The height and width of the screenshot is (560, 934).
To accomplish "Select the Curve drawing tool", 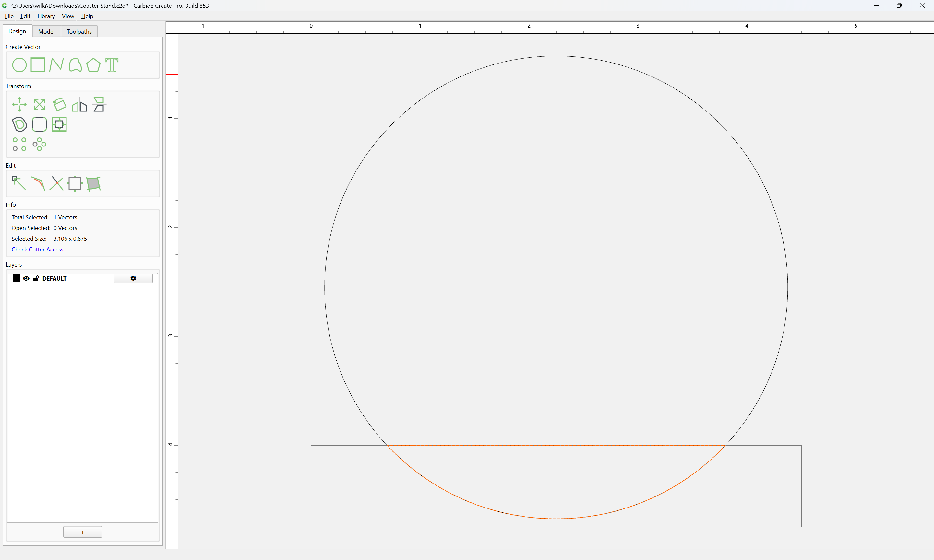I will (x=75, y=65).
